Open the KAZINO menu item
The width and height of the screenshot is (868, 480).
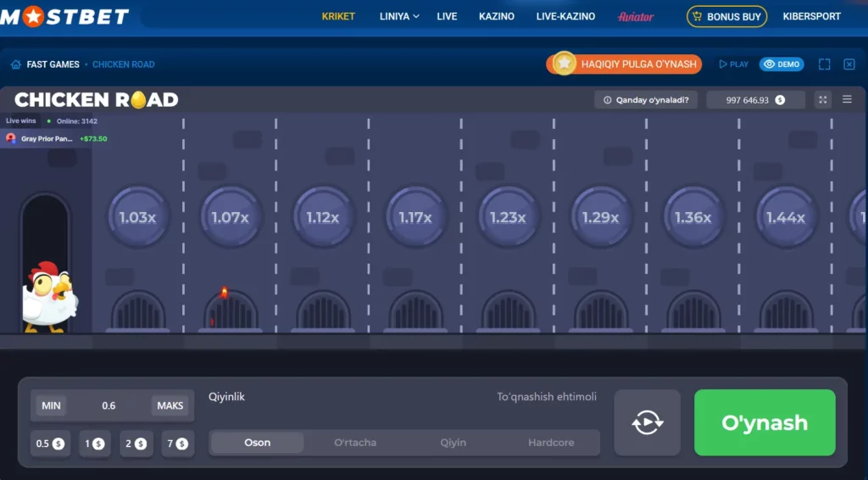click(x=496, y=16)
